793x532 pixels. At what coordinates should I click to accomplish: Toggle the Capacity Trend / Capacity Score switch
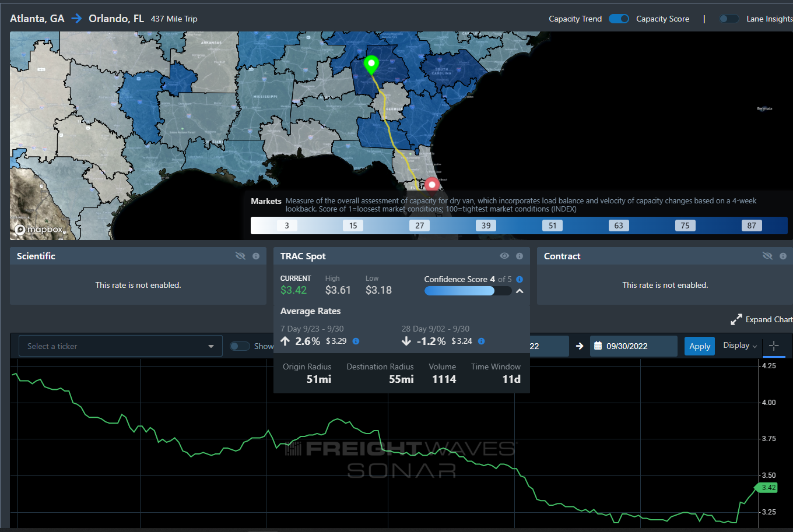[619, 19]
